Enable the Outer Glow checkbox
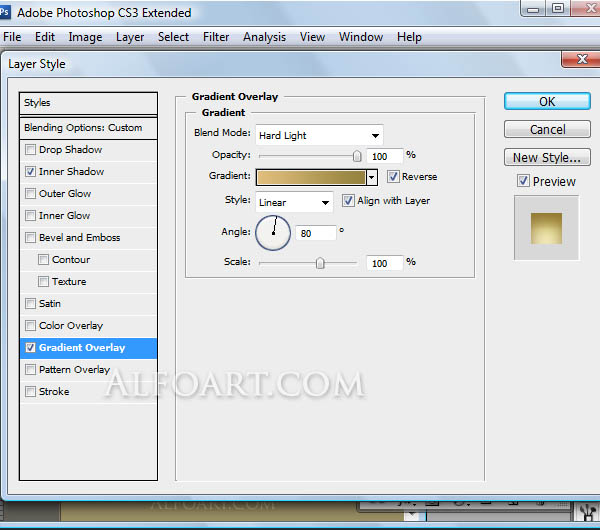This screenshot has width=600, height=530. click(30, 193)
